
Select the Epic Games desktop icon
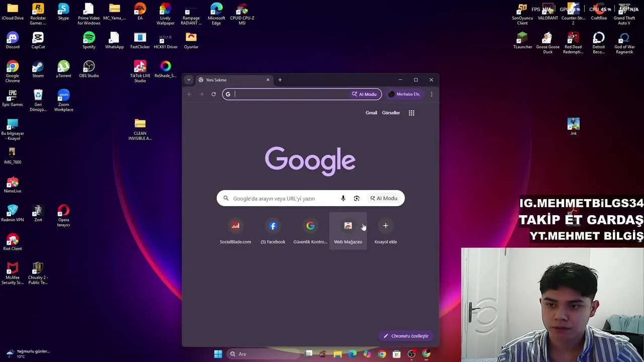(13, 99)
